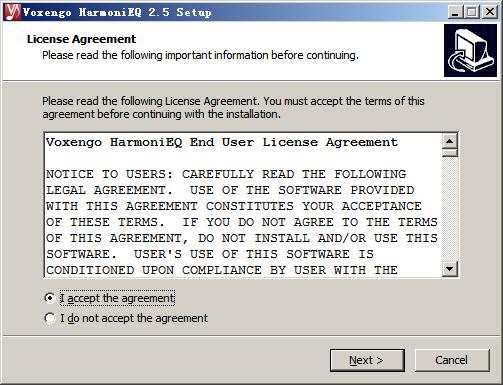
Task: Click the Cancel button
Action: 452,360
